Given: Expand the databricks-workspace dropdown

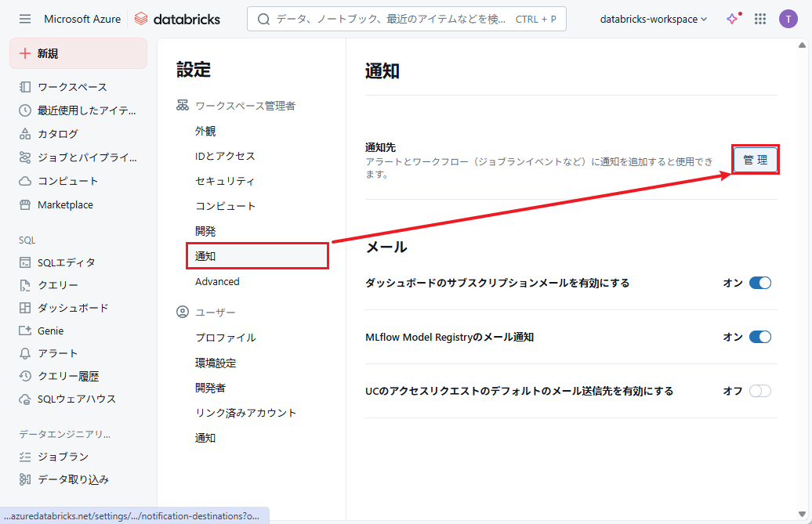Looking at the screenshot, I should click(653, 19).
